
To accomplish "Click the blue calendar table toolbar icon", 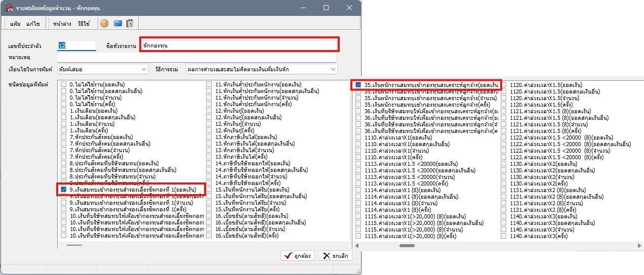I will pyautogui.click(x=118, y=24).
